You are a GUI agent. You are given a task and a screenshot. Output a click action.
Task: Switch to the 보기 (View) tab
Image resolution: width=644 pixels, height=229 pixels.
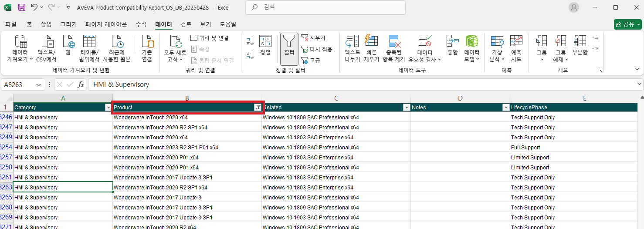[x=206, y=24]
